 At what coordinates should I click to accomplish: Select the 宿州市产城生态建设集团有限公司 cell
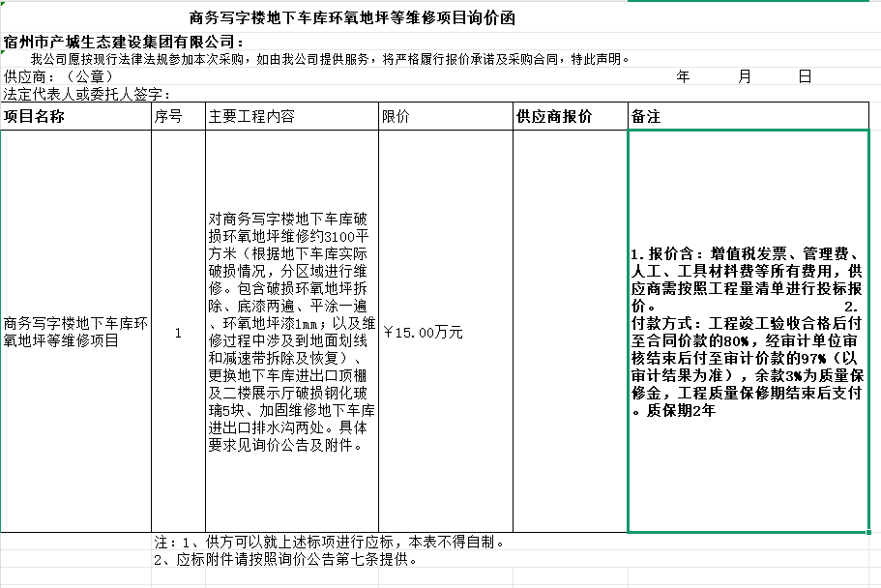pyautogui.click(x=124, y=42)
